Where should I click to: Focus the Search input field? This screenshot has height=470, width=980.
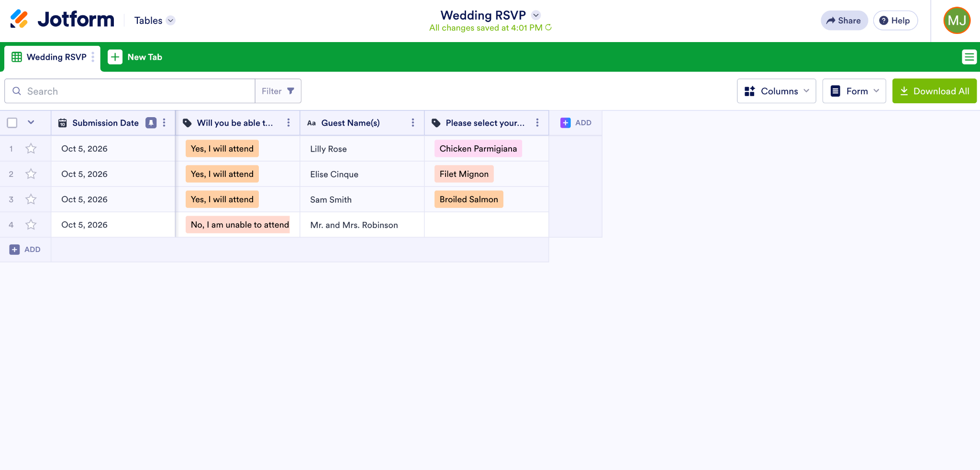[130, 91]
